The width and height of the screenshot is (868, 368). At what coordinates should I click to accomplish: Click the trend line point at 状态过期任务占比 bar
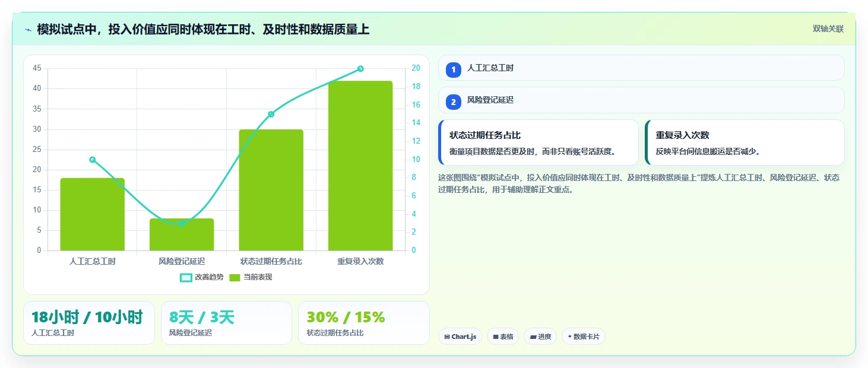point(271,114)
